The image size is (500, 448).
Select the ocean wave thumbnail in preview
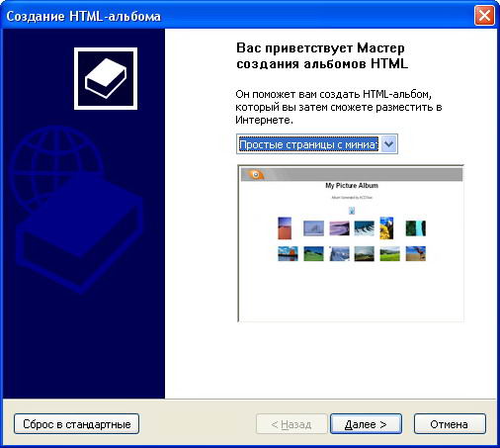[365, 228]
